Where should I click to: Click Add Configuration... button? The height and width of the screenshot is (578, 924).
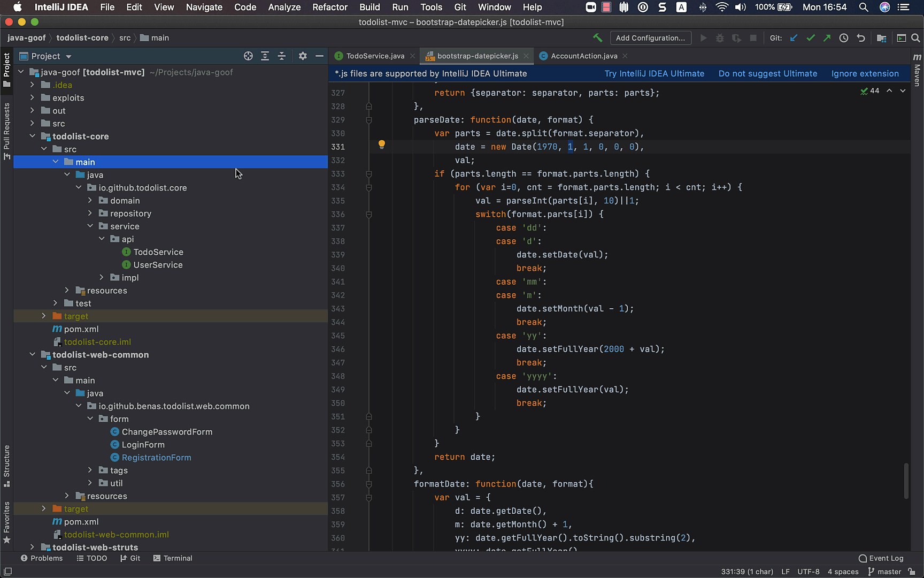click(650, 38)
